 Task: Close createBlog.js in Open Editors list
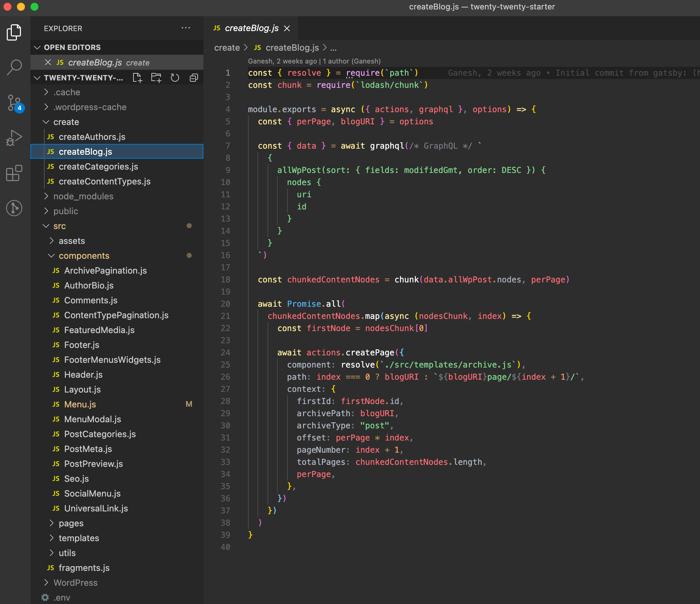click(48, 62)
